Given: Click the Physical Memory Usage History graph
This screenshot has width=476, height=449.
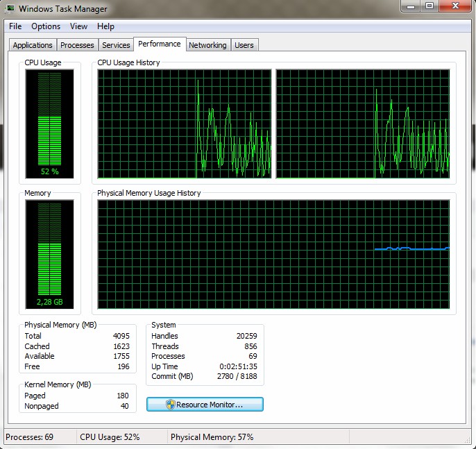Looking at the screenshot, I should (273, 255).
